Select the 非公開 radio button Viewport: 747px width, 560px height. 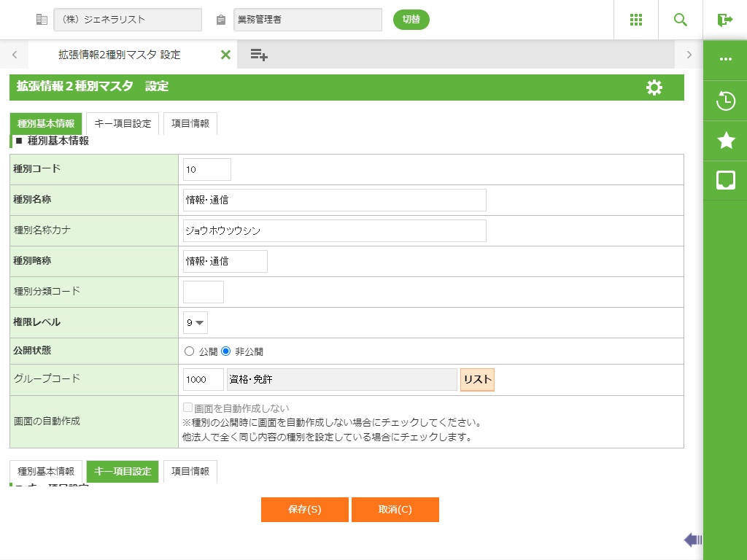226,351
